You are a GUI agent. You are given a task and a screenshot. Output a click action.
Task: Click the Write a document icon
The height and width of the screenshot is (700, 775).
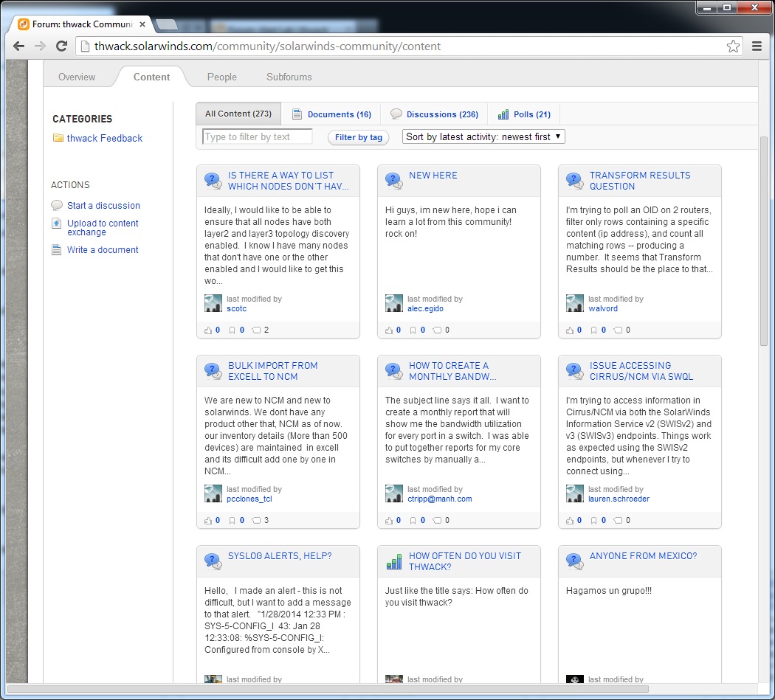click(x=57, y=250)
